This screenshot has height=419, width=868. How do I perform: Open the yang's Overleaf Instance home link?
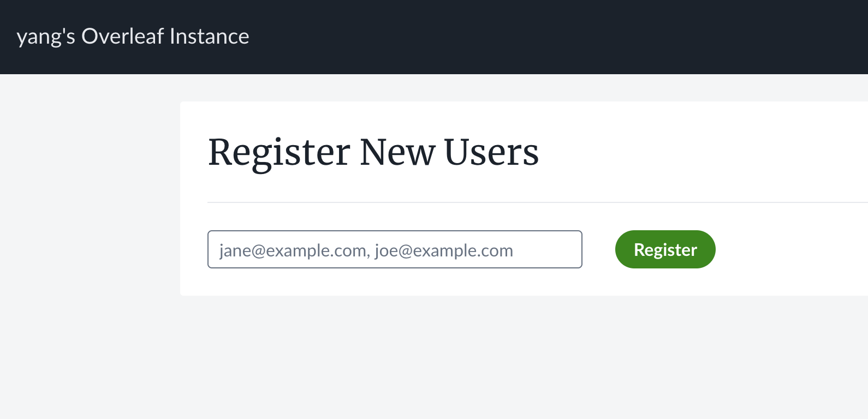coord(133,37)
